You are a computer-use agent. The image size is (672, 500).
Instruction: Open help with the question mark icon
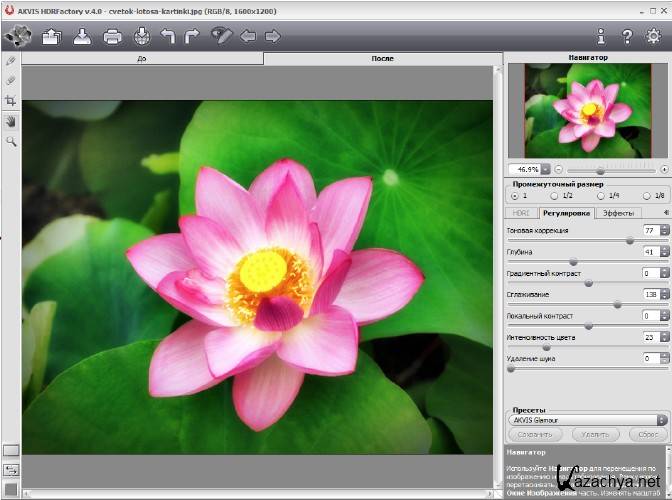click(627, 37)
